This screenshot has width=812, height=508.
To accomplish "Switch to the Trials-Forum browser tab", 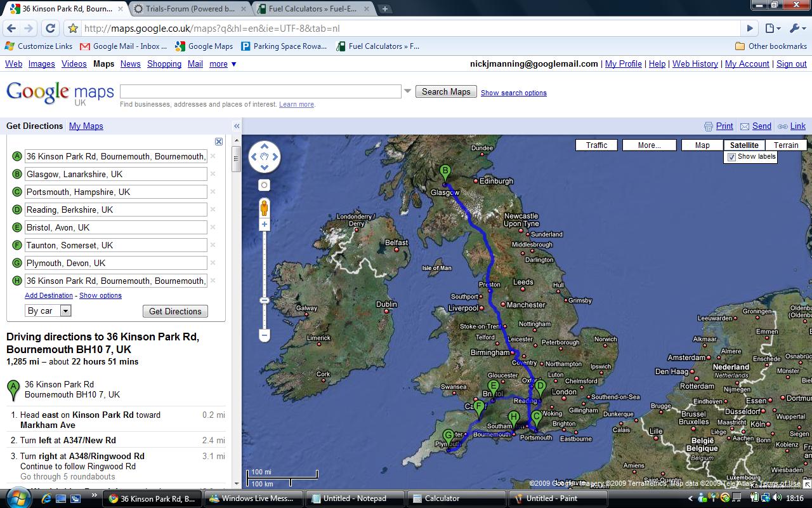I will [x=189, y=9].
